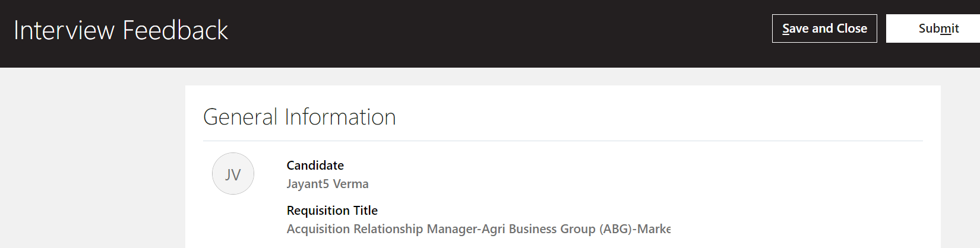Click the JV candidate avatar icon
Image resolution: width=980 pixels, height=248 pixels.
pyautogui.click(x=233, y=174)
